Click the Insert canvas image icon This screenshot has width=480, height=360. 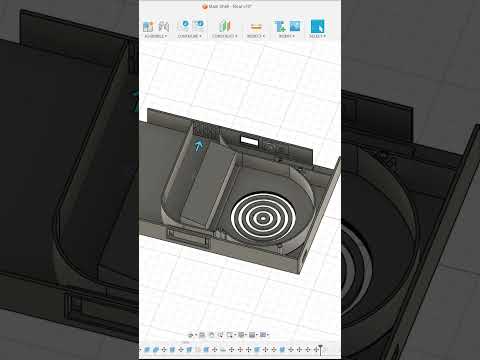(x=295, y=26)
